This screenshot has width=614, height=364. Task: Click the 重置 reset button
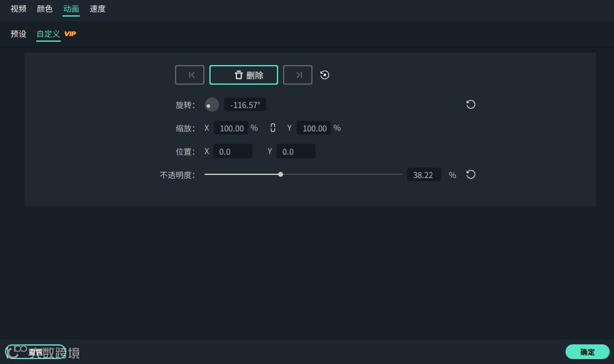click(37, 352)
